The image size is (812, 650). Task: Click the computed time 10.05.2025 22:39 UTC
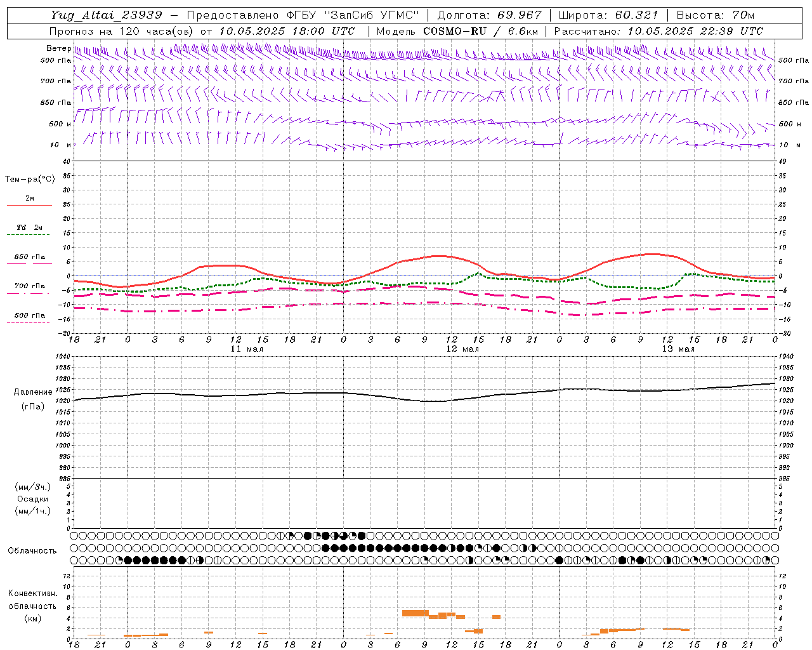[695, 31]
